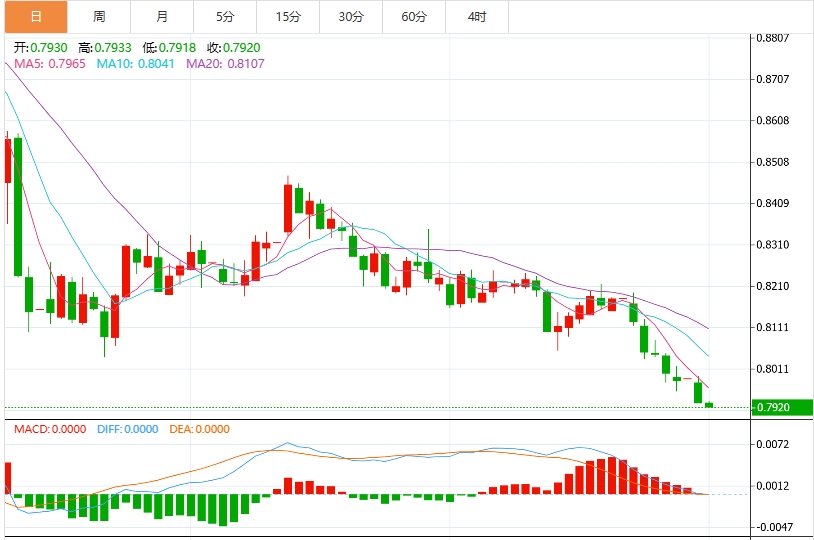This screenshot has width=814, height=540.
Task: Switch to the 月 monthly tab
Action: pyautogui.click(x=162, y=17)
